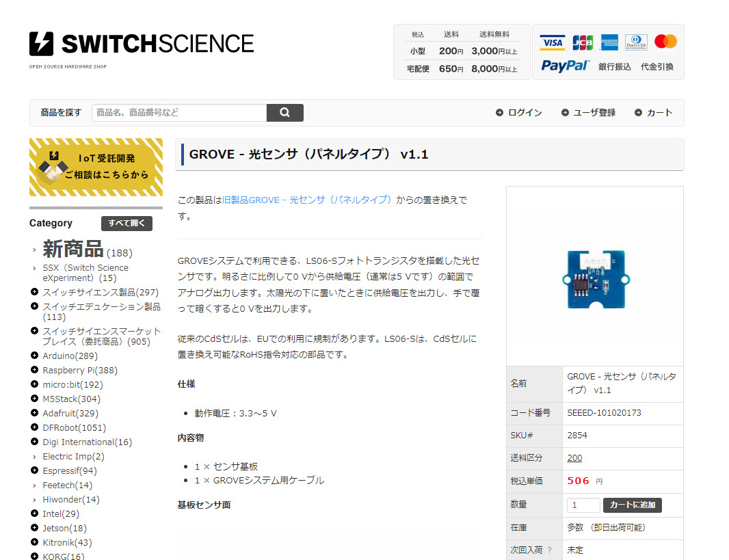Click the question mark next to 次回入荷

point(550,550)
